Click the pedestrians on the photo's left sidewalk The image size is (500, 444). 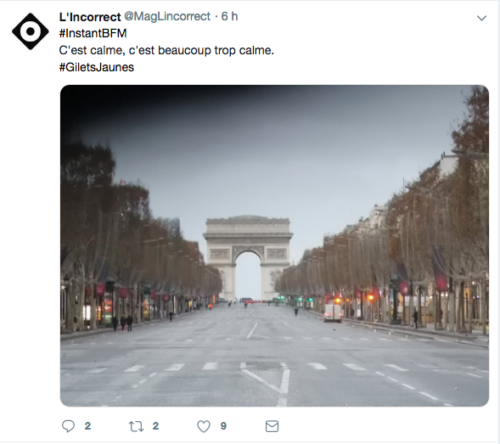[x=122, y=323]
